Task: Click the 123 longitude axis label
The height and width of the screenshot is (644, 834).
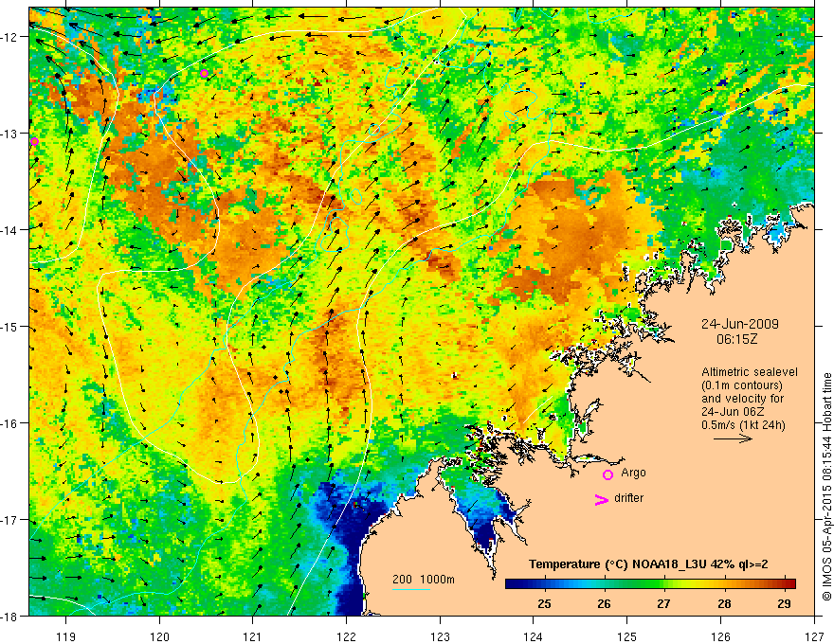Action: (440, 636)
